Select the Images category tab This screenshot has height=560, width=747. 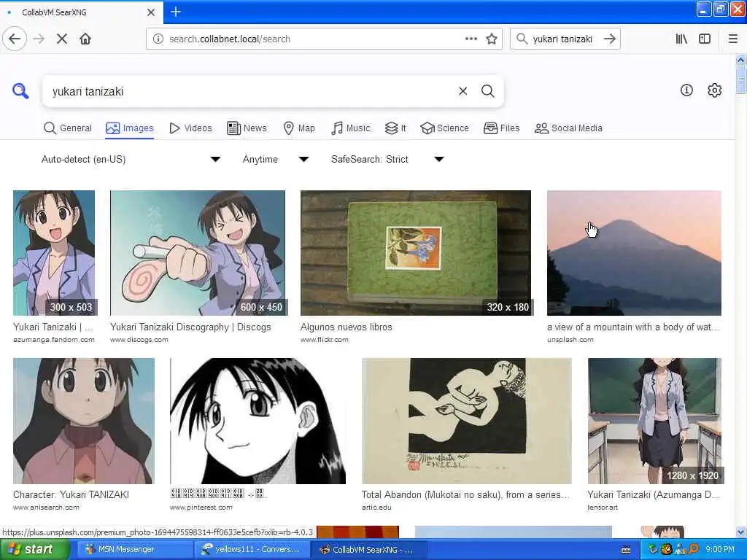pyautogui.click(x=130, y=128)
